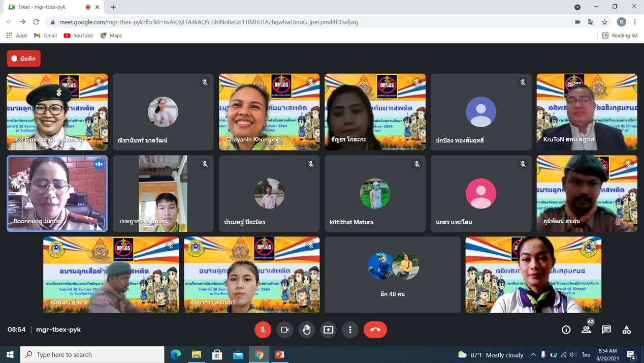Open the Activities panel icon
Viewport: 644px width, 363px height.
[x=627, y=329]
